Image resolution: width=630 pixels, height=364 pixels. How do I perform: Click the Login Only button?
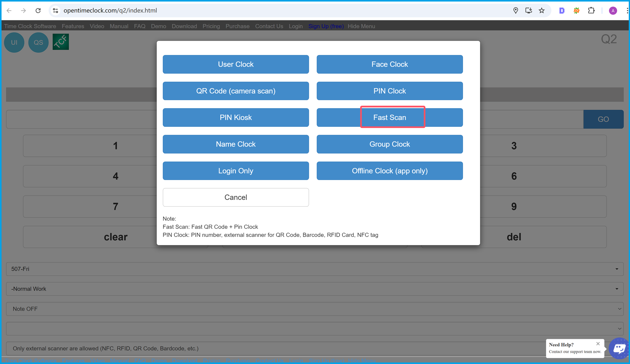[x=235, y=171]
